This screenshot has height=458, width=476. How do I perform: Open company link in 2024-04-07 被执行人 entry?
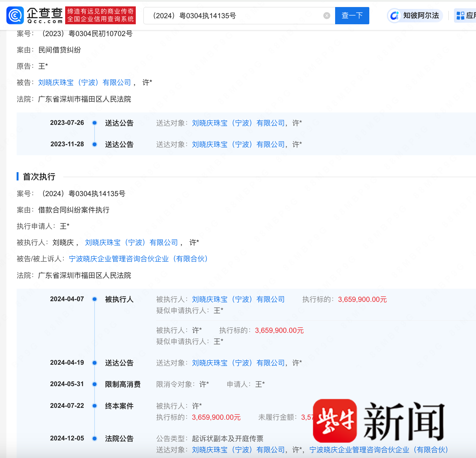pos(238,300)
